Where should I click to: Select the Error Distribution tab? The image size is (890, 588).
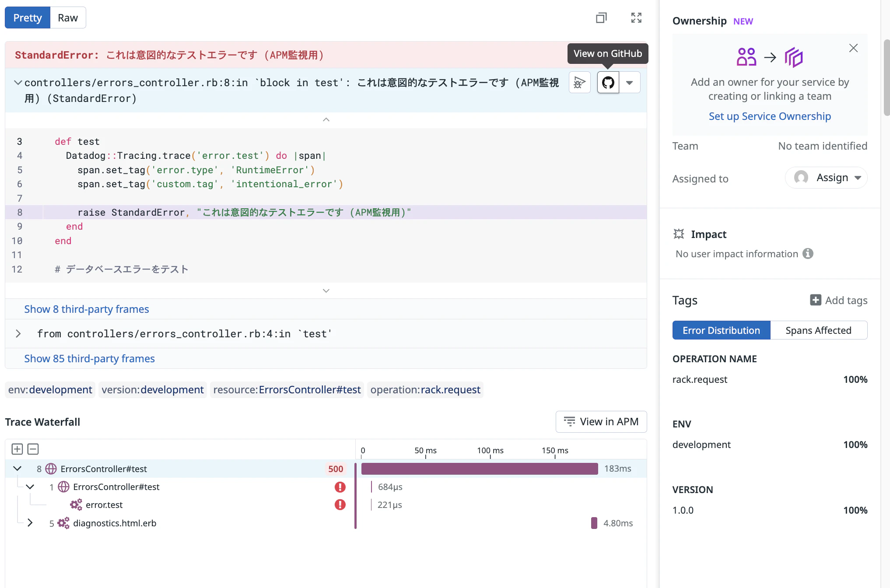click(x=721, y=330)
